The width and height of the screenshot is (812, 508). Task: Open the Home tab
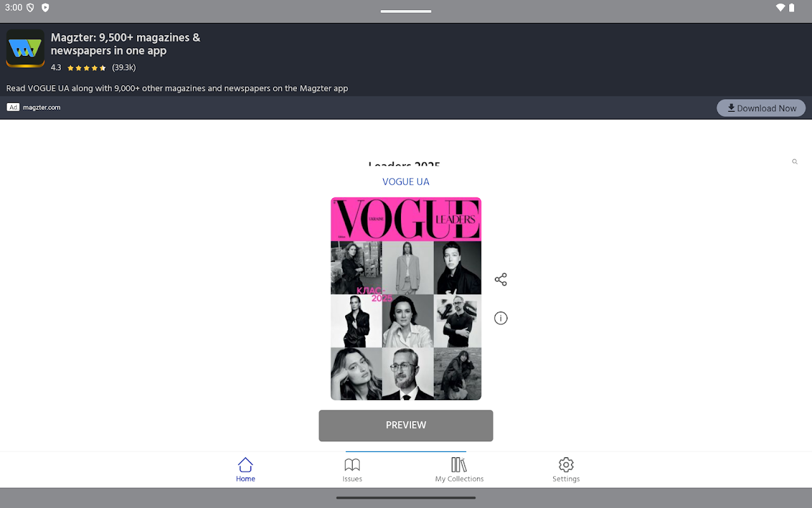point(246,470)
